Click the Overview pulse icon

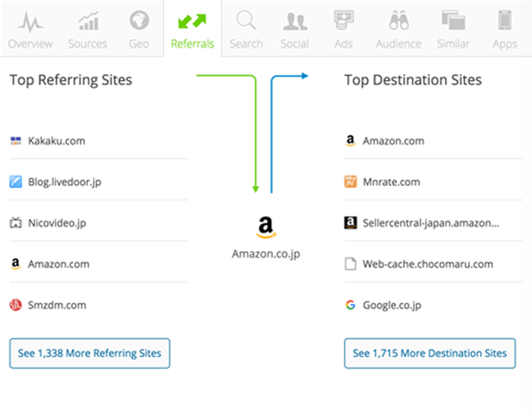tap(30, 21)
